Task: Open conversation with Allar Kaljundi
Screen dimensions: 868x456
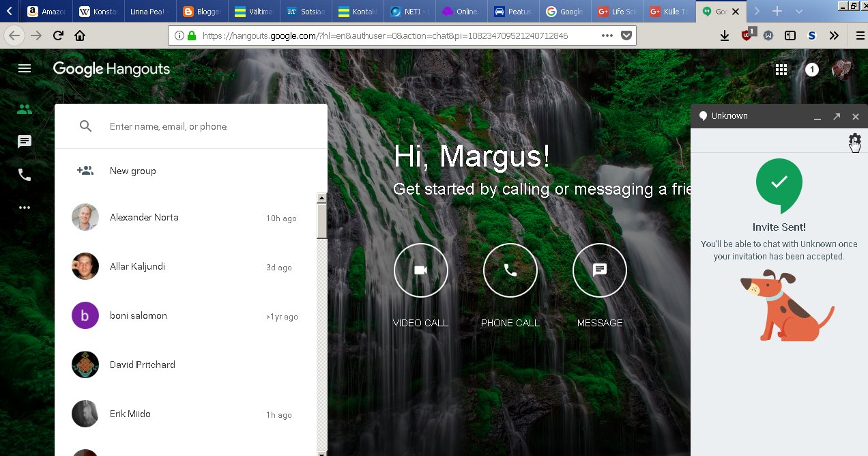Action: (186, 266)
